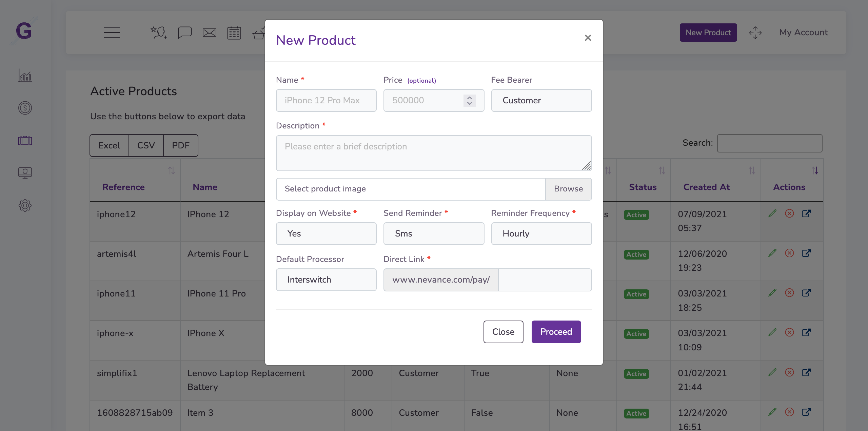Open the settings gear icon in sidebar

point(25,205)
